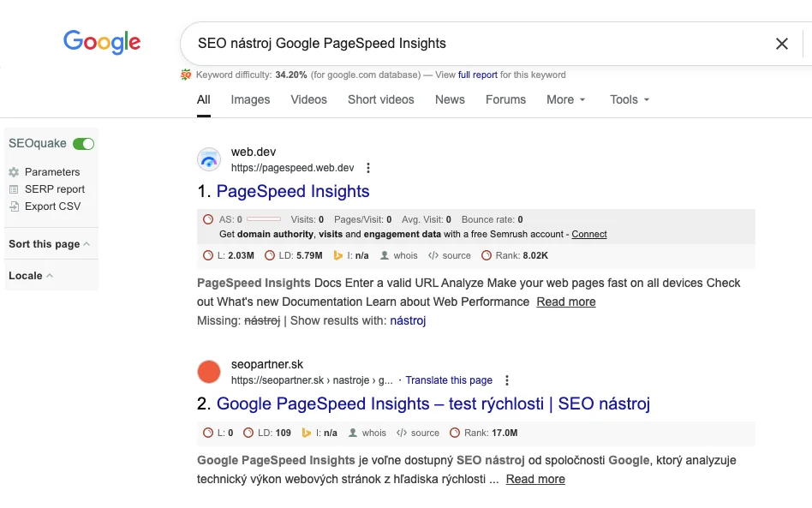The height and width of the screenshot is (508, 812).
Task: Switch to the Images tab
Action: (x=250, y=99)
